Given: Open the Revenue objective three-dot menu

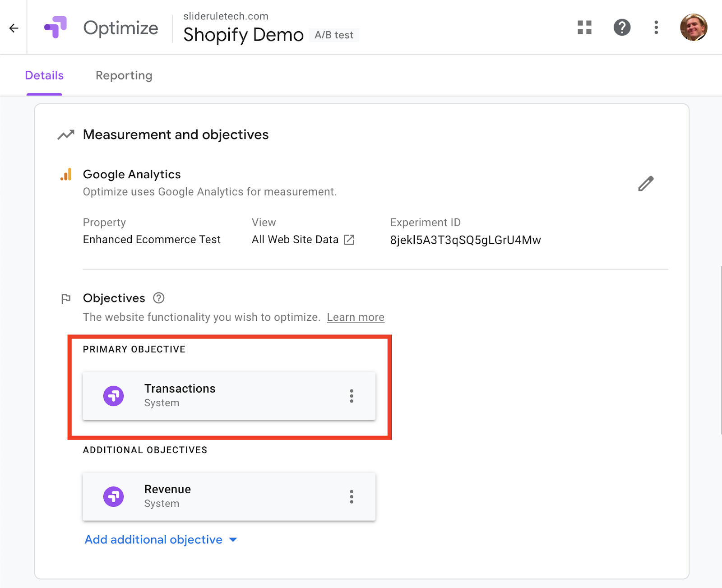Looking at the screenshot, I should coord(352,497).
